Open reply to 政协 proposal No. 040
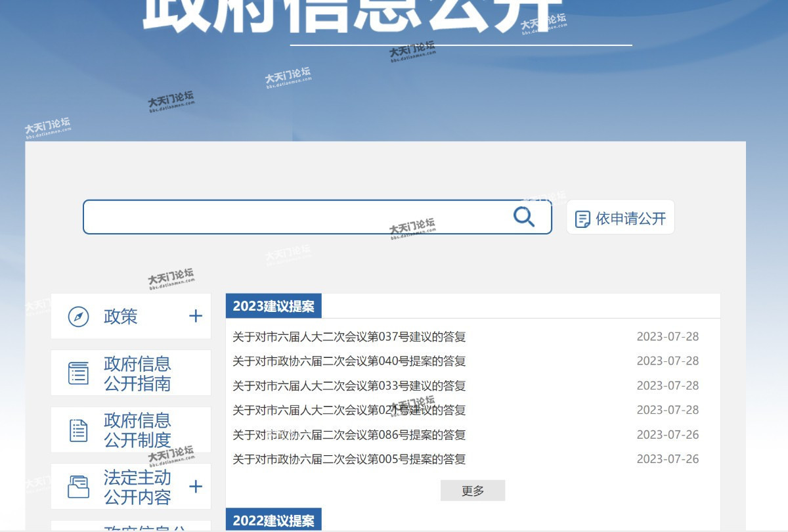 point(349,361)
